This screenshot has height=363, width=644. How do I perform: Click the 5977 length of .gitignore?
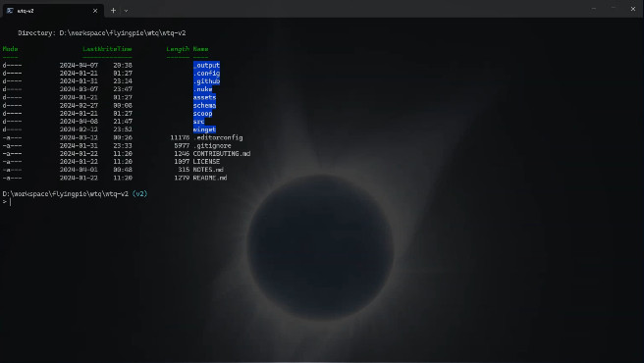(182, 145)
